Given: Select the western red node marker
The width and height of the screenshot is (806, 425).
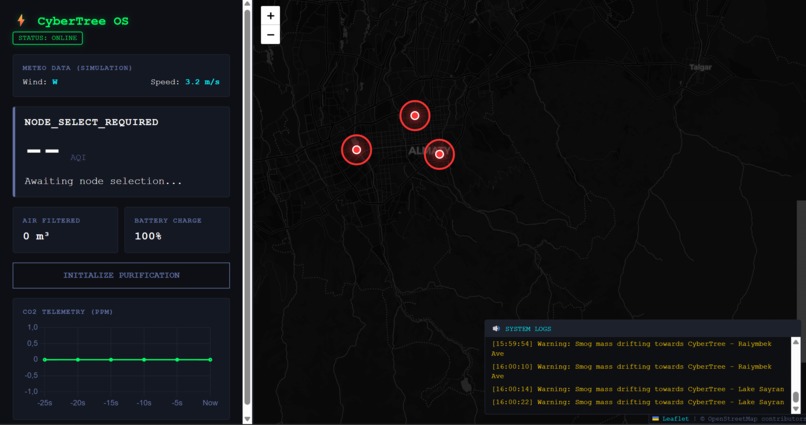Looking at the screenshot, I should pyautogui.click(x=356, y=150).
